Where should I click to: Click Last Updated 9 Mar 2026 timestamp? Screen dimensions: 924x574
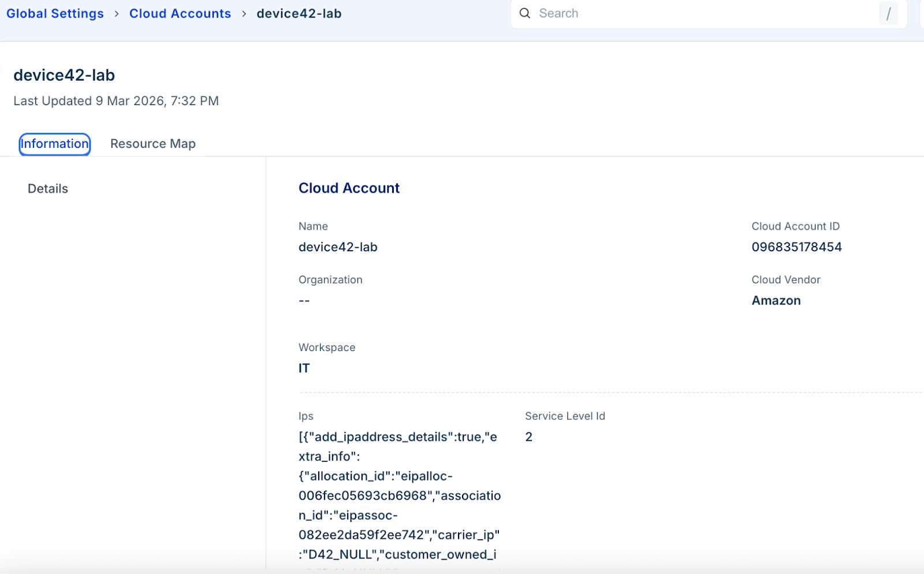pyautogui.click(x=116, y=101)
